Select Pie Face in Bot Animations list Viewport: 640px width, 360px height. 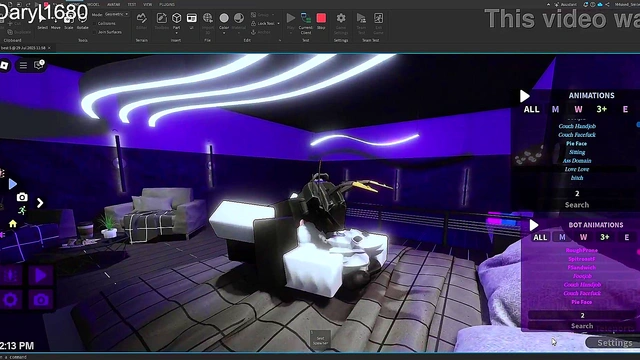pyautogui.click(x=582, y=302)
